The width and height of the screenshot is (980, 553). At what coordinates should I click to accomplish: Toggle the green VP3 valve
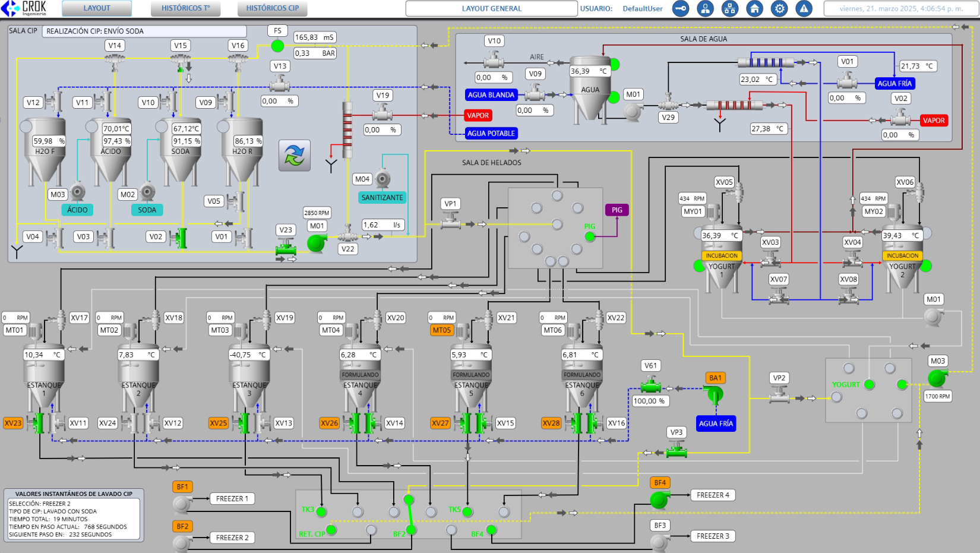click(676, 451)
